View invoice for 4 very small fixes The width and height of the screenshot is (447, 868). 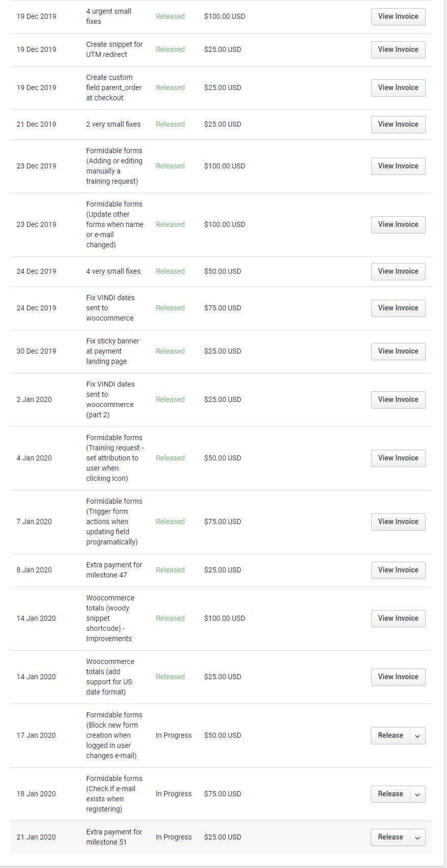point(398,272)
